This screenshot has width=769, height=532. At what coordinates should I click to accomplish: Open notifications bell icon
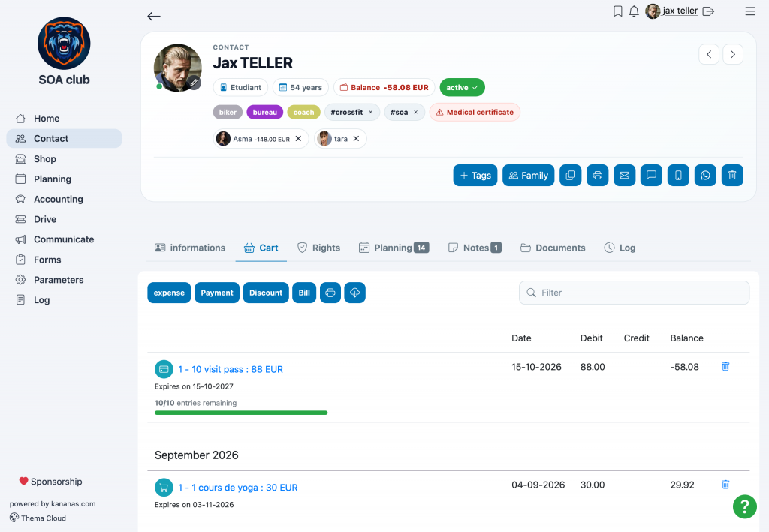click(634, 11)
